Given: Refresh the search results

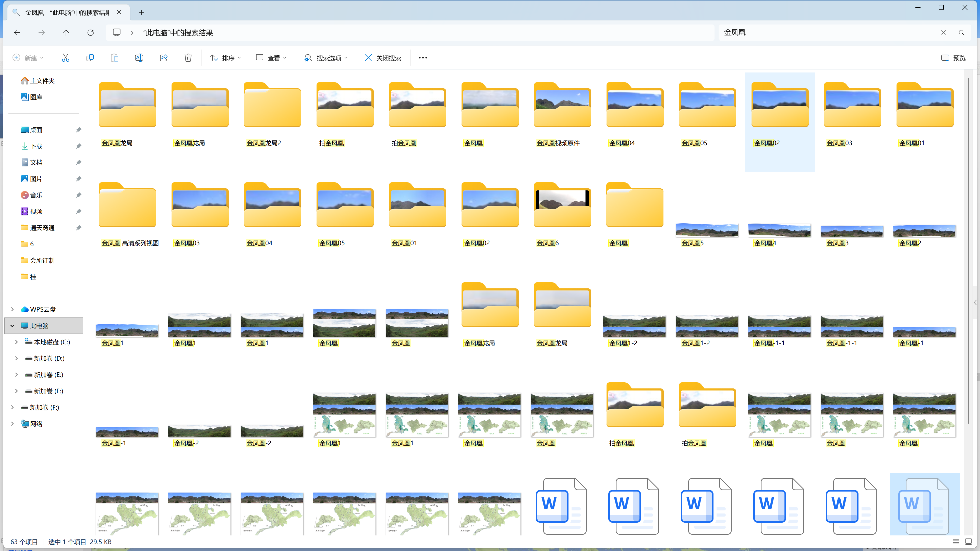Looking at the screenshot, I should pyautogui.click(x=91, y=33).
